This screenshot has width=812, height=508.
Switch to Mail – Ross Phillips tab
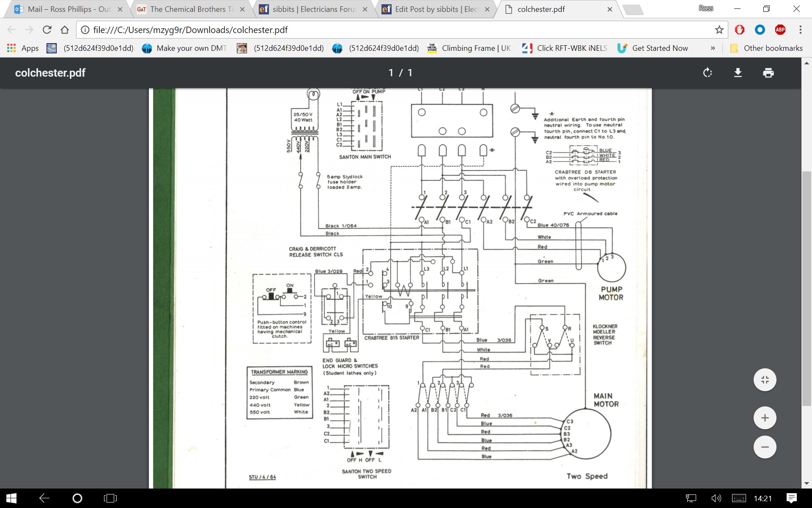pos(68,9)
